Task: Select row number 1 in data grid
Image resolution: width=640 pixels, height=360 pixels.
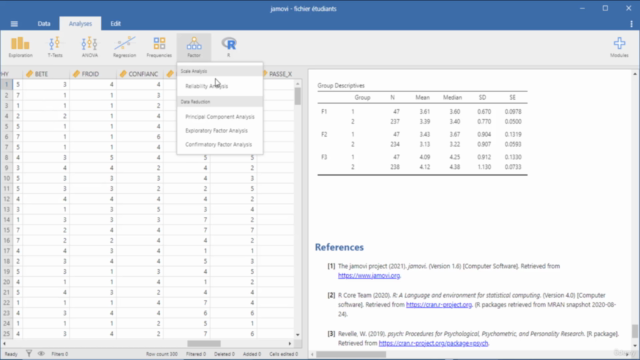Action: [x=6, y=84]
